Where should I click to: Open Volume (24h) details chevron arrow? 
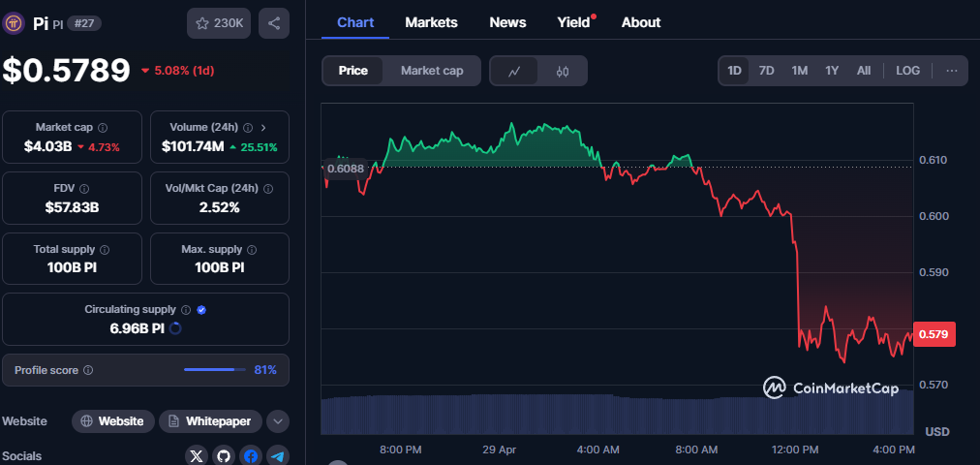[x=263, y=128]
